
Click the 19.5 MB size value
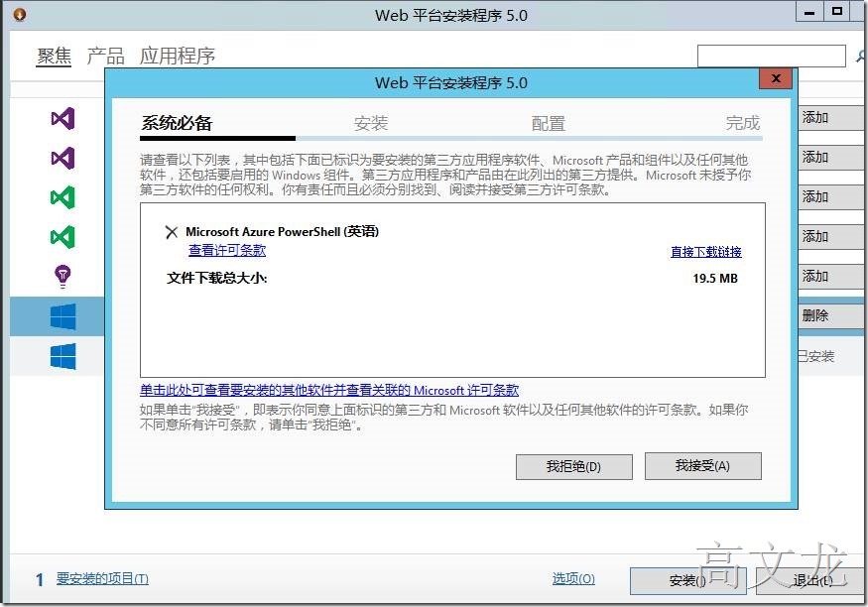pos(715,279)
